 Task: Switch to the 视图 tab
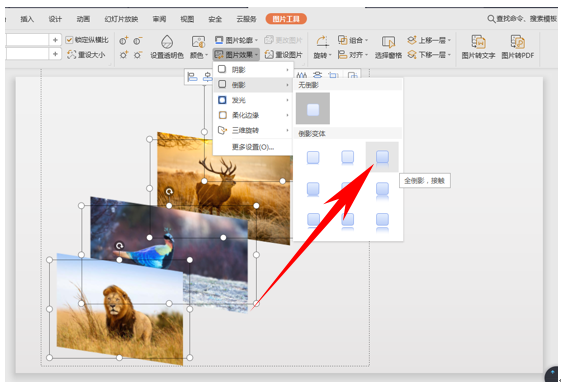pyautogui.click(x=187, y=19)
